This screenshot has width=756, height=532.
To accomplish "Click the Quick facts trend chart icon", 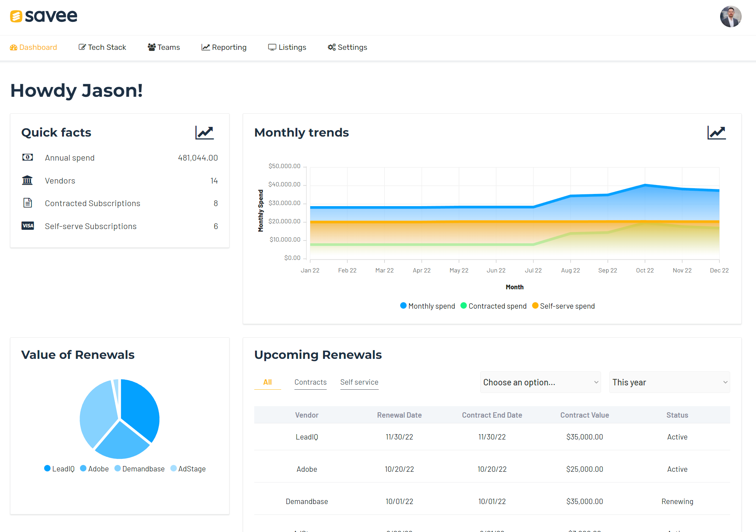I will [204, 133].
